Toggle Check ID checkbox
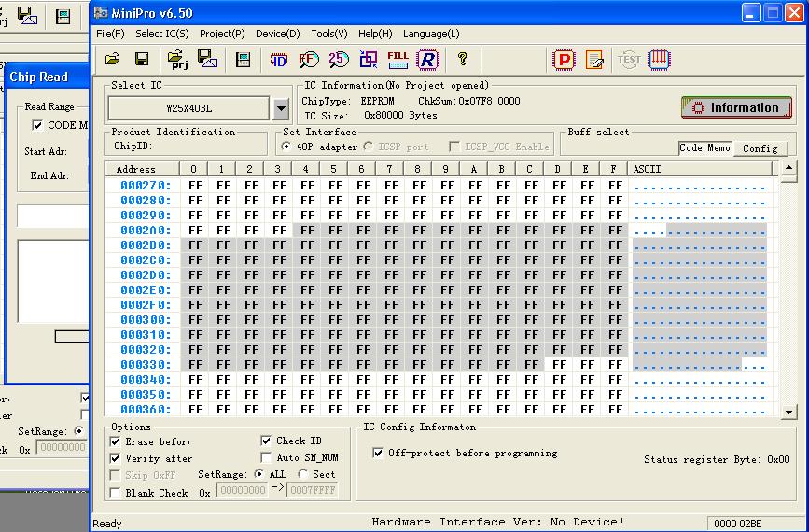 [266, 441]
